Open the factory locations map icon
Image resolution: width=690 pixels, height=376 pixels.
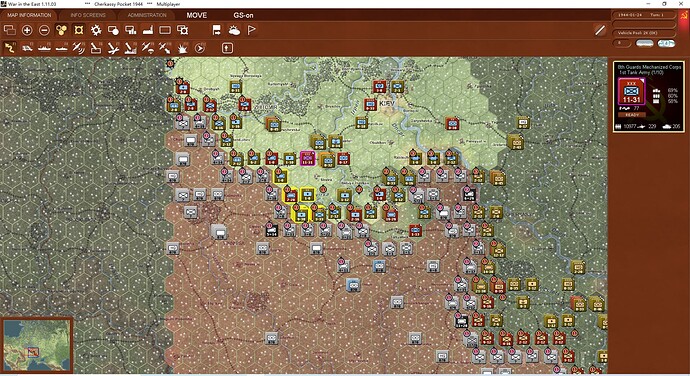pos(147,30)
